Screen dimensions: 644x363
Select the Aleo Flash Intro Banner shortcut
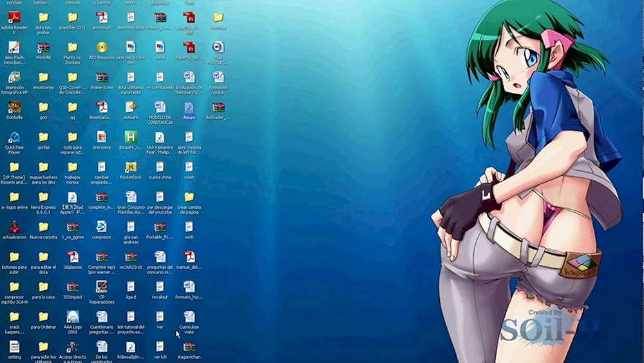(x=14, y=48)
